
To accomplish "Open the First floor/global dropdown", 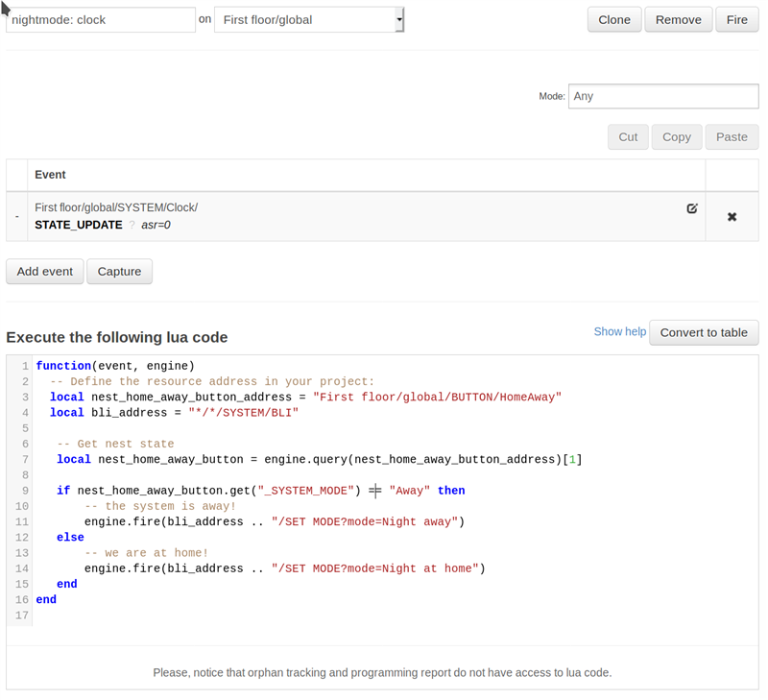I will coord(308,19).
